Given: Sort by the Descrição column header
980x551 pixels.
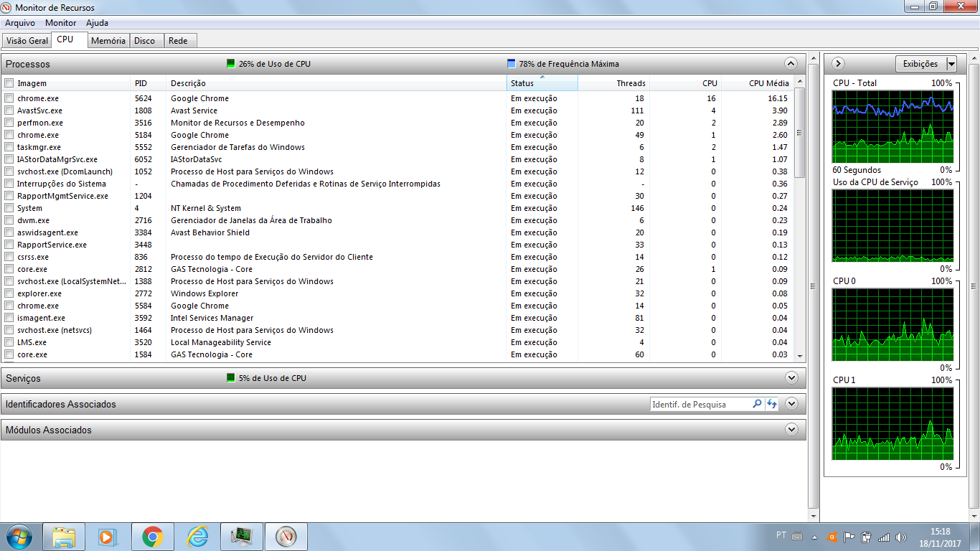Looking at the screenshot, I should (x=336, y=83).
